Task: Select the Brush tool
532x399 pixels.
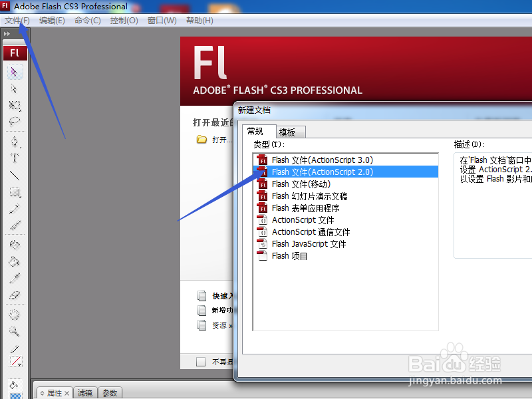Action: tap(15, 223)
